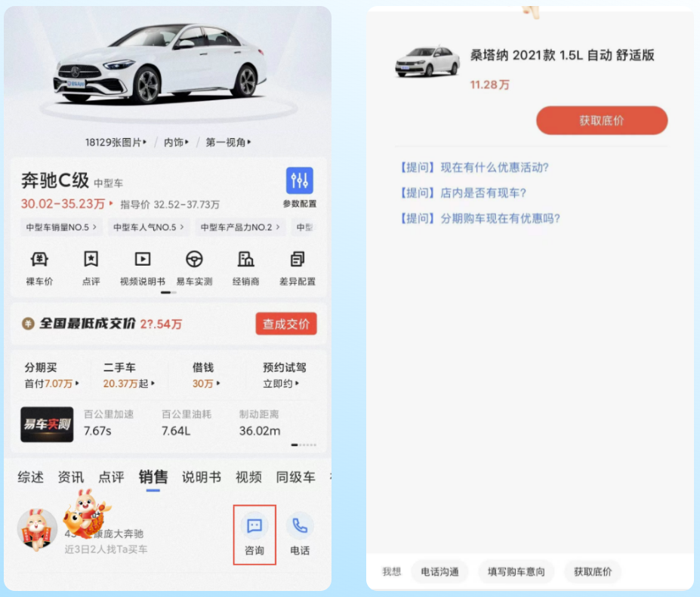The height and width of the screenshot is (597, 700).
Task: Click the 指导价 32.52-37.73万 text
Action: (x=170, y=205)
